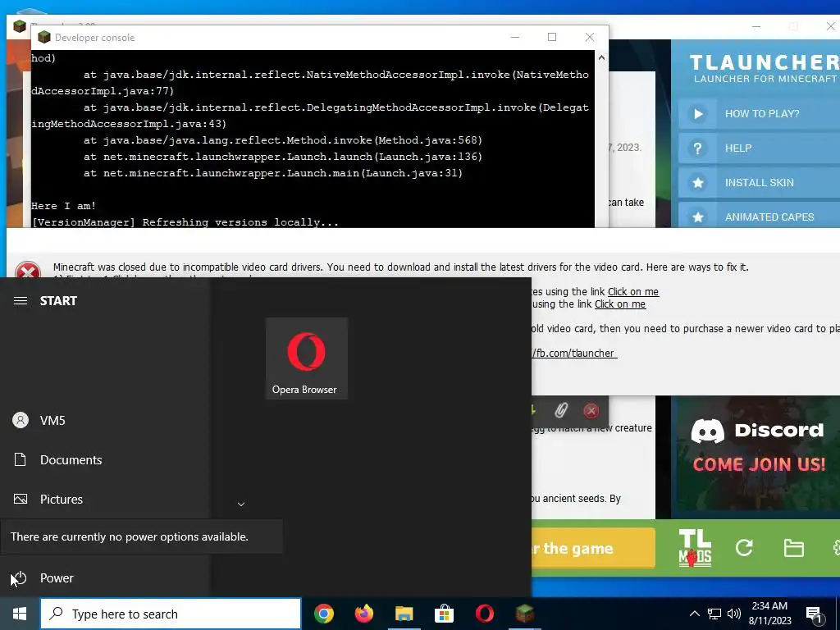
Task: Expand the Start hamburger menu
Action: [21, 300]
